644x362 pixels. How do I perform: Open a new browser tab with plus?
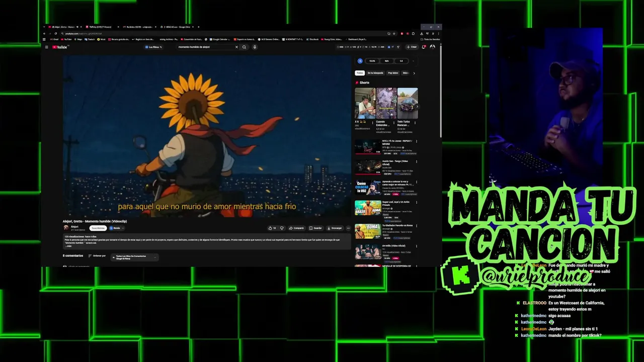coord(198,27)
